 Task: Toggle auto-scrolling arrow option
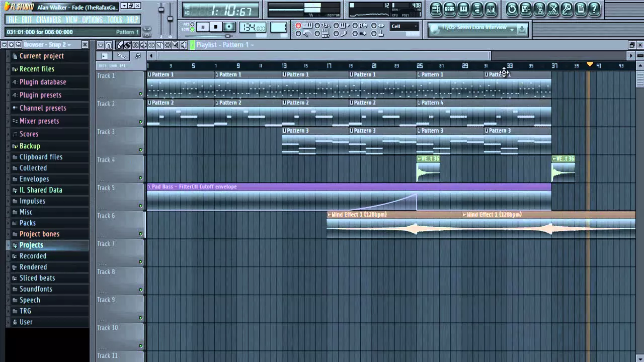click(x=355, y=34)
